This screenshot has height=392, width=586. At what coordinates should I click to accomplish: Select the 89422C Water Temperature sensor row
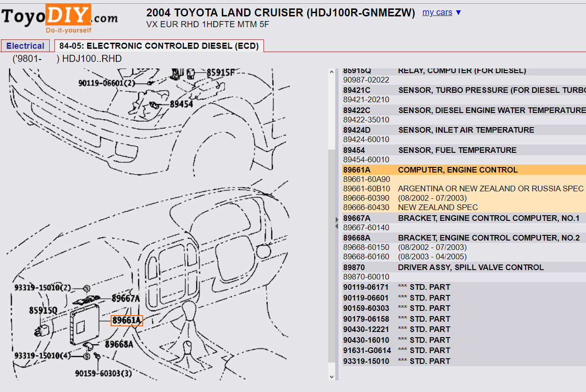(464, 110)
